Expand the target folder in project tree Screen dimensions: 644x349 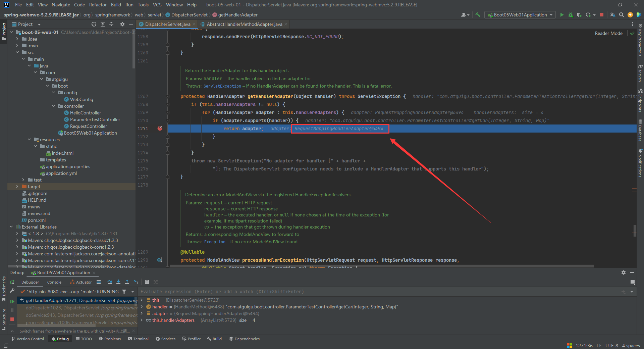point(17,187)
